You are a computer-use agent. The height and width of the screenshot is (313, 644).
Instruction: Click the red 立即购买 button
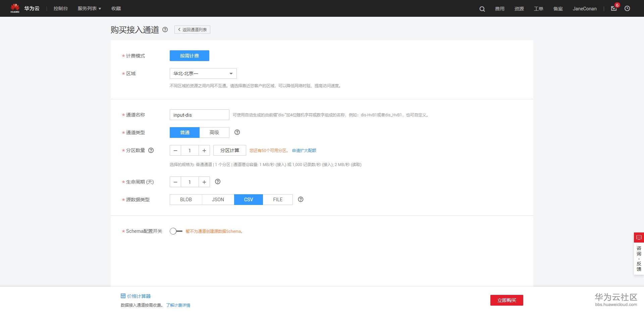tap(507, 300)
